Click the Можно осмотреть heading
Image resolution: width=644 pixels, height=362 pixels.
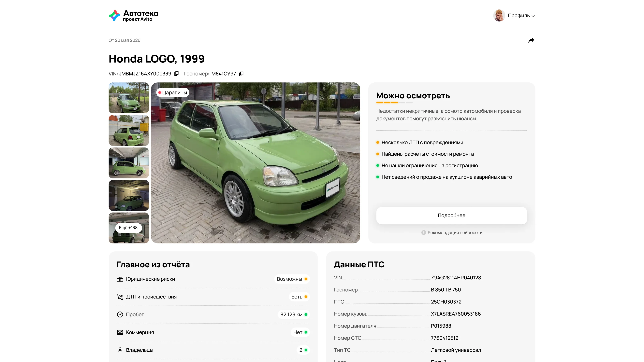click(x=413, y=96)
